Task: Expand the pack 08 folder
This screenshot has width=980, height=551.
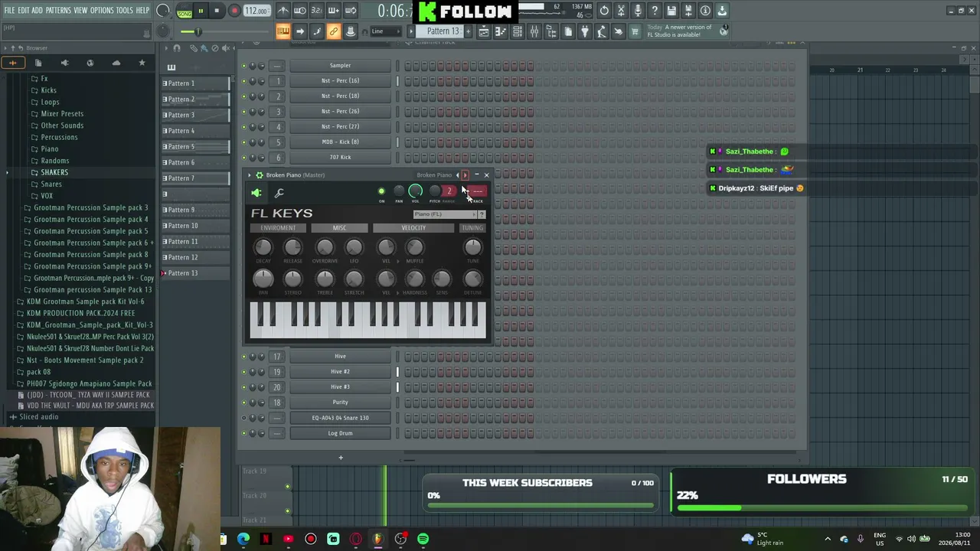Action: [38, 372]
